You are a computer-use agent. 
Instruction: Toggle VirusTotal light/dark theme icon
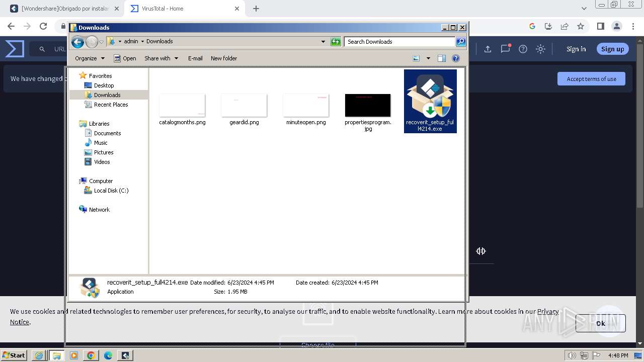[540, 49]
